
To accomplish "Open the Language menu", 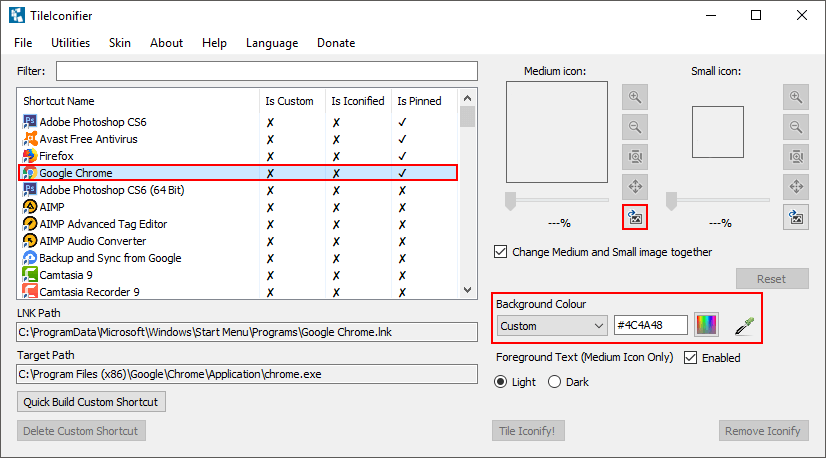I will [x=272, y=43].
